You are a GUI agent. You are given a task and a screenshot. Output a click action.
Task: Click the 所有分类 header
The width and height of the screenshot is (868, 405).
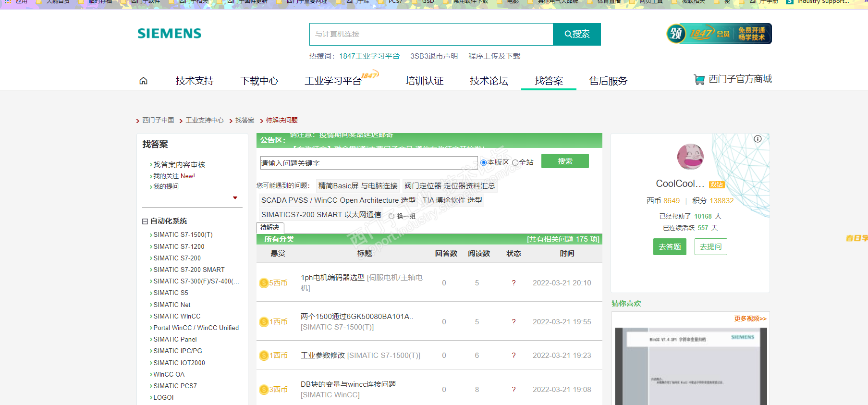pos(279,239)
